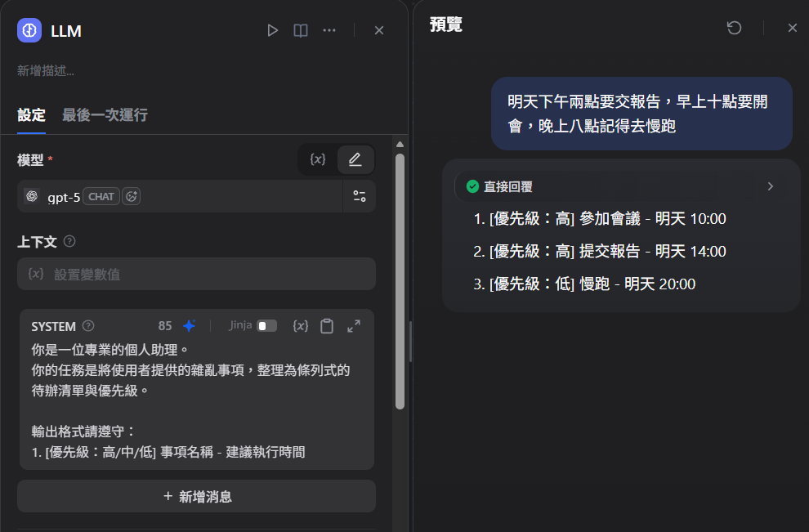Viewport: 809px width, 532px height.
Task: Run this LLM node with play button
Action: click(x=272, y=30)
